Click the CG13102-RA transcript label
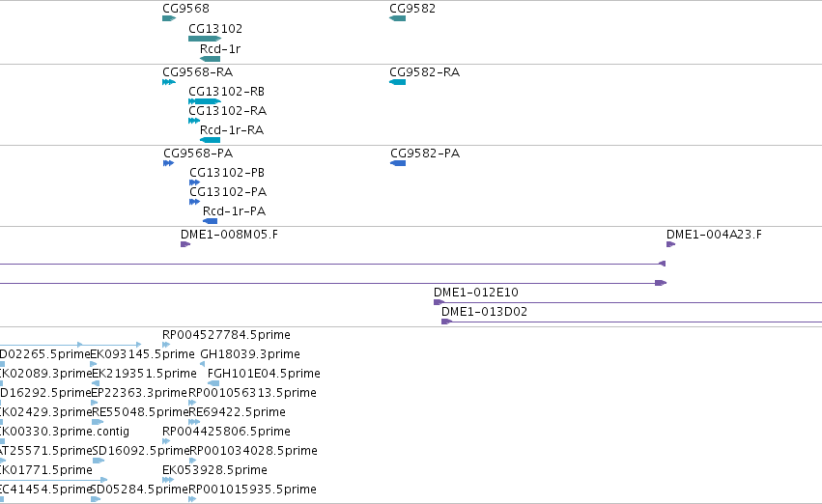This screenshot has width=822, height=504. pos(228,111)
